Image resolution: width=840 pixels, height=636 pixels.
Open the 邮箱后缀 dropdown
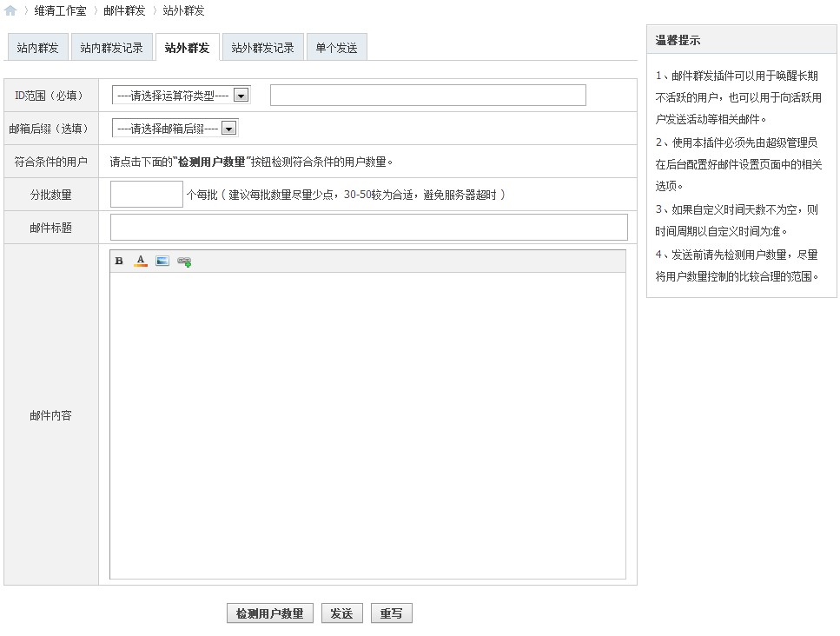pyautogui.click(x=175, y=129)
